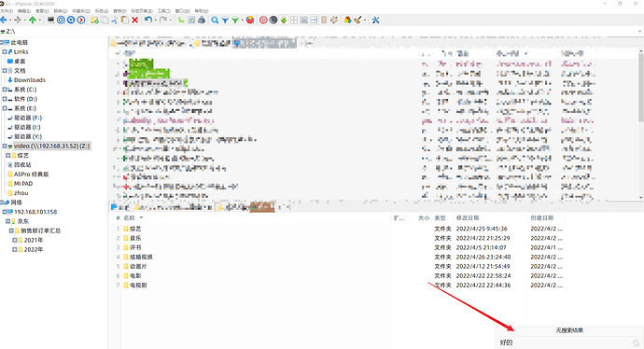
Task: Select MI PAD folder in tree
Action: (x=23, y=184)
